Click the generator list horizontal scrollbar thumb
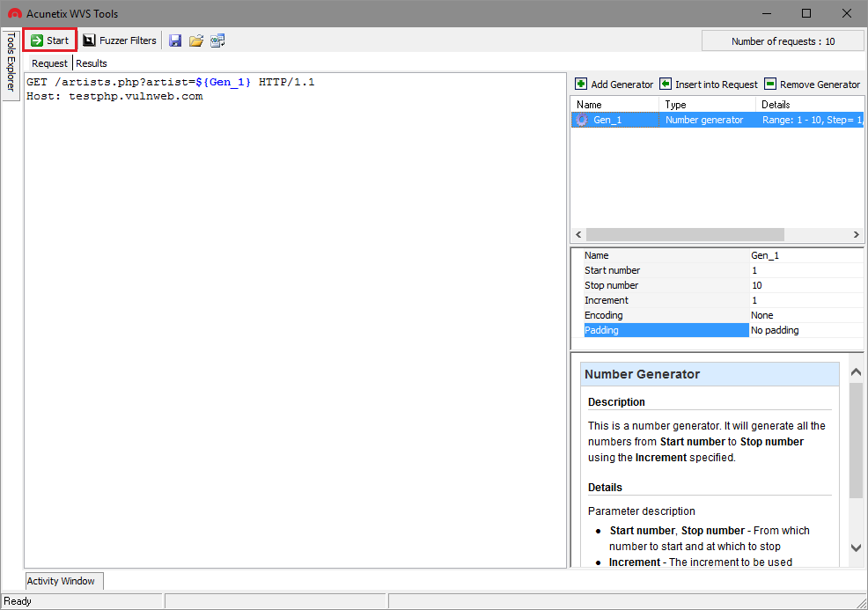The image size is (868, 610). point(685,234)
